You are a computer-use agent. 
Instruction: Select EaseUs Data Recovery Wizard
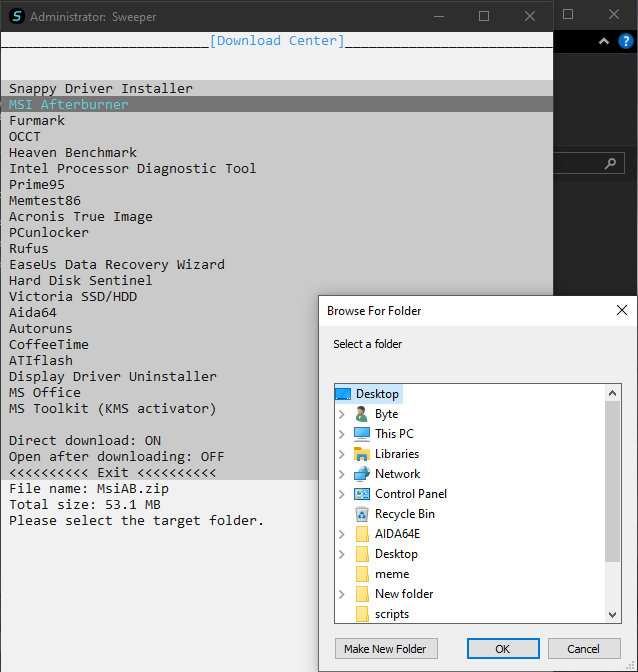[x=117, y=265]
